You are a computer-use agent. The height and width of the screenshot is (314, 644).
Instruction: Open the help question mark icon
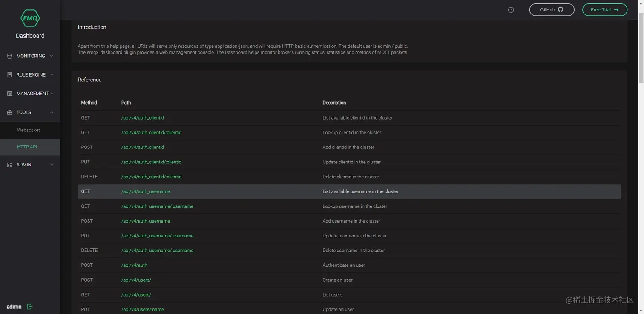coord(511,10)
